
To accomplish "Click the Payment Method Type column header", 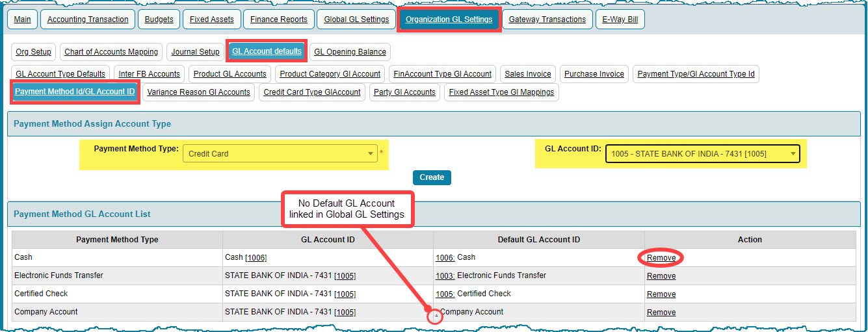I will 117,240.
